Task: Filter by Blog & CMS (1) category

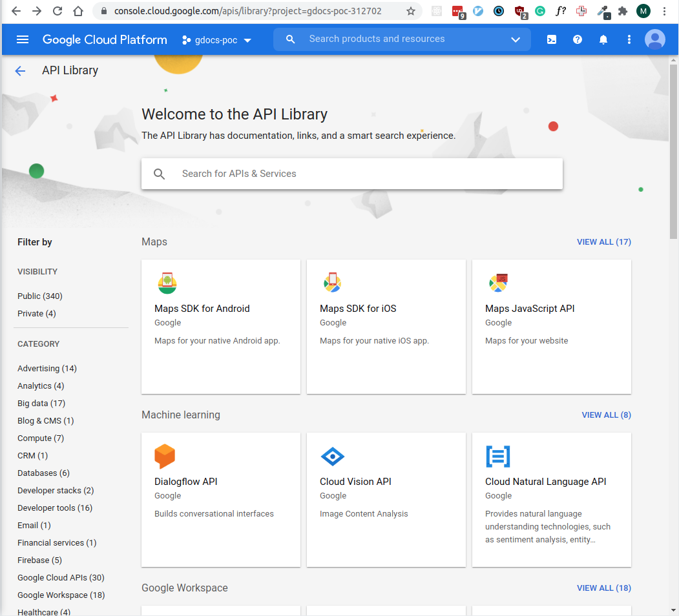Action: [45, 421]
